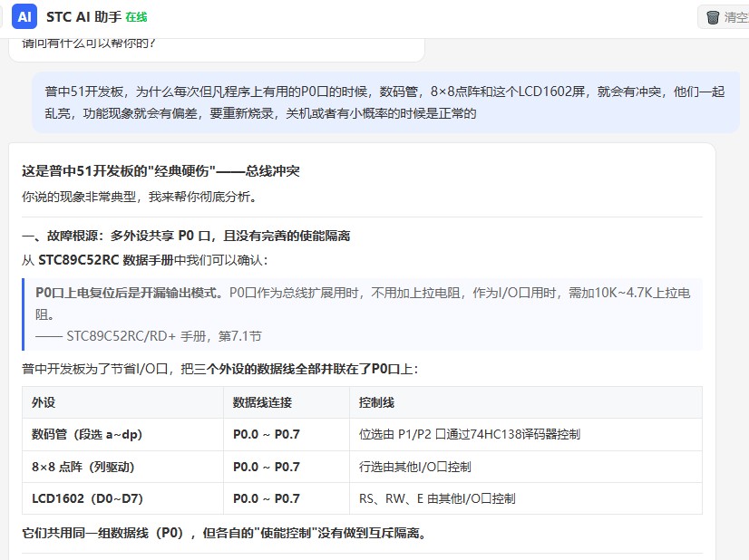
Task: Click the trash can clear-chat icon
Action: (x=713, y=17)
